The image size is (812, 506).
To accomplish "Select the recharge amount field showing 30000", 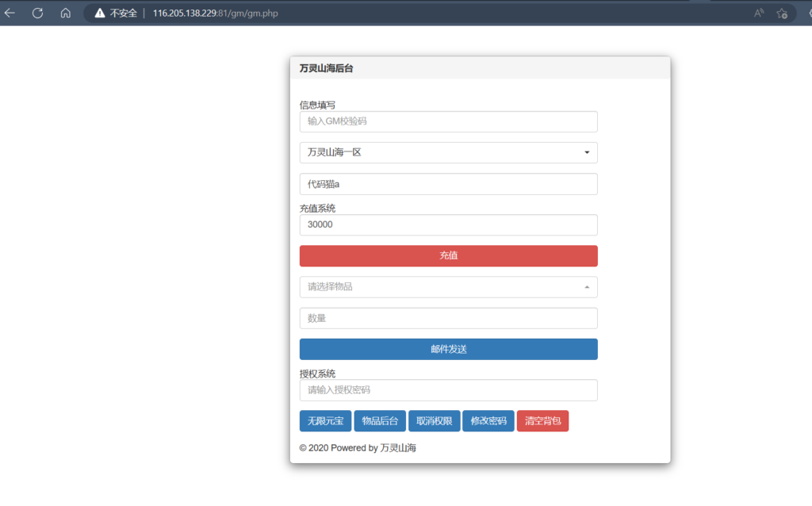I will (x=448, y=225).
